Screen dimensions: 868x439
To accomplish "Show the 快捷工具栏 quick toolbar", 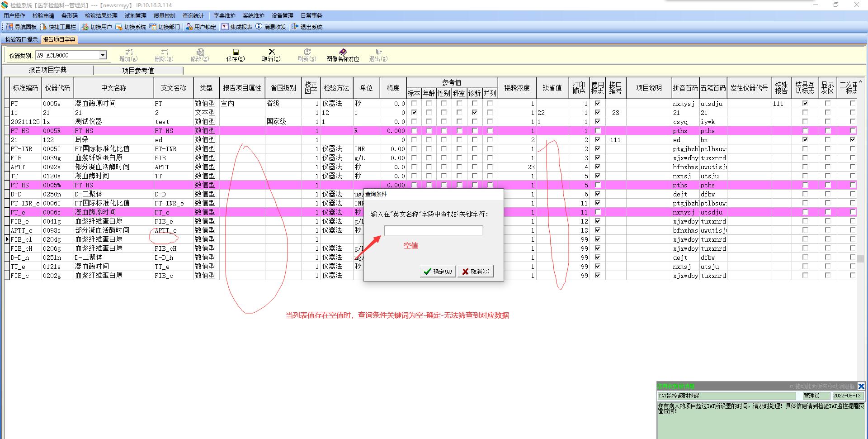I will (x=58, y=27).
